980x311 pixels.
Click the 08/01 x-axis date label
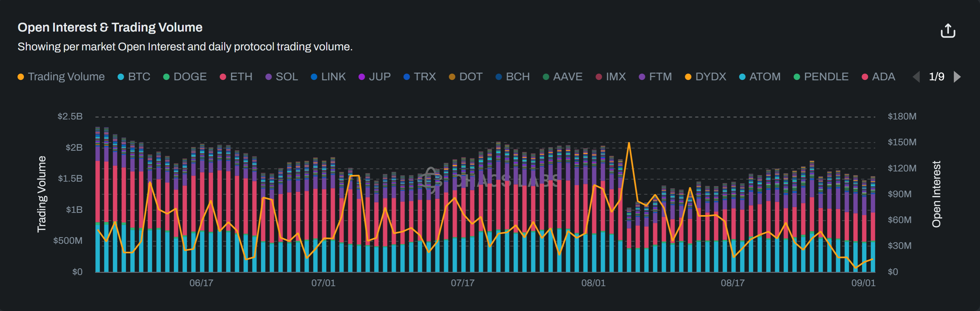coord(593,283)
